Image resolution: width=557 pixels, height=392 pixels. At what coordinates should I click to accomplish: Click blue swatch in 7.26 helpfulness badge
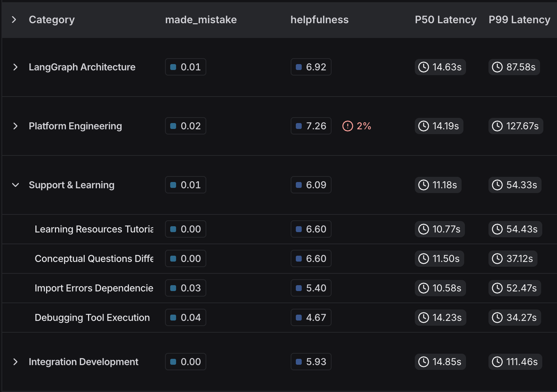pos(299,126)
